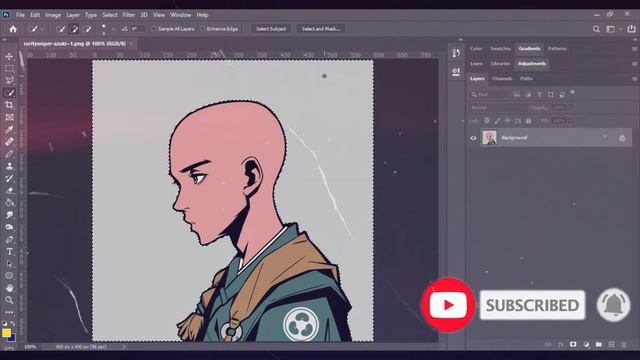The height and width of the screenshot is (360, 640).
Task: Open the Share icon in top right
Action: pyautogui.click(x=631, y=29)
